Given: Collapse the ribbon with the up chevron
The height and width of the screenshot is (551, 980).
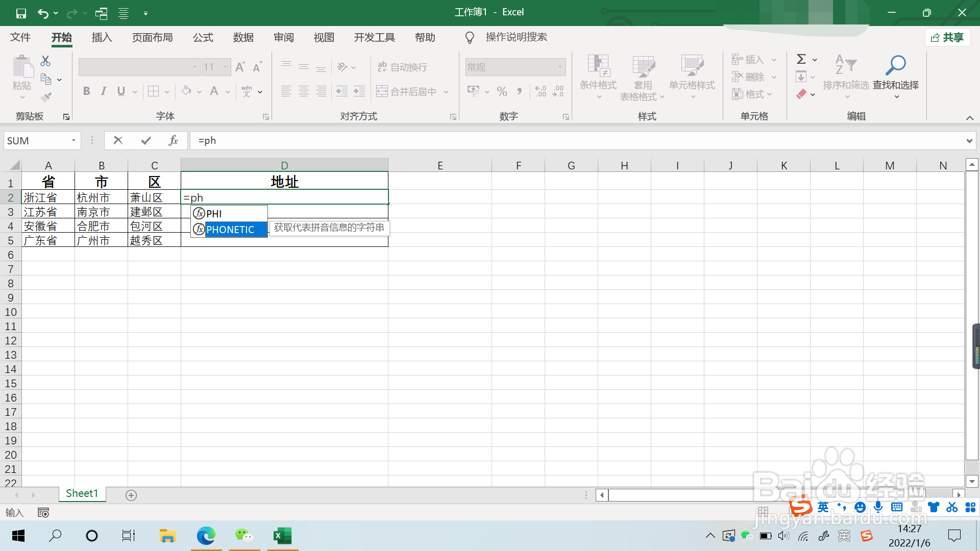Looking at the screenshot, I should [x=969, y=118].
